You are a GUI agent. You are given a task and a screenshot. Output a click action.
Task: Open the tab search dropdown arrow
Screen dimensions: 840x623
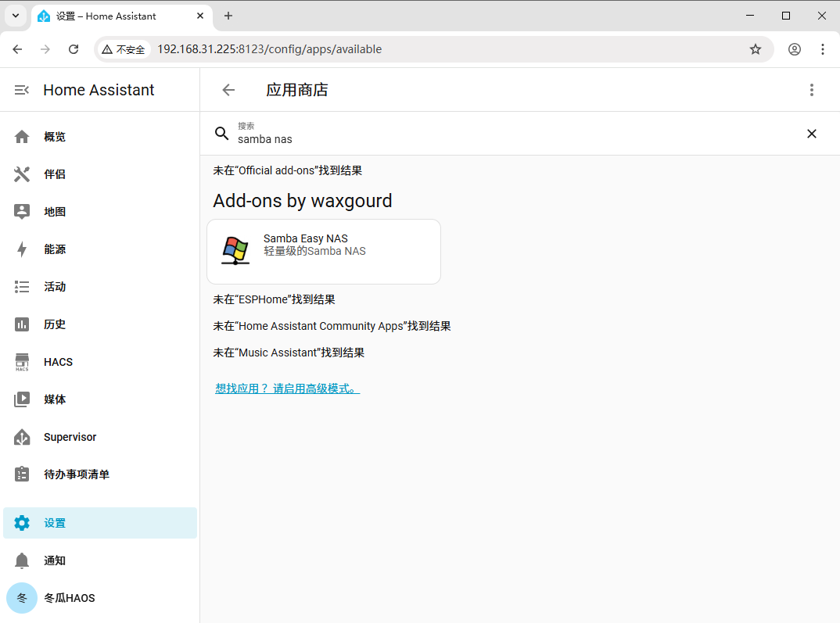pos(16,16)
